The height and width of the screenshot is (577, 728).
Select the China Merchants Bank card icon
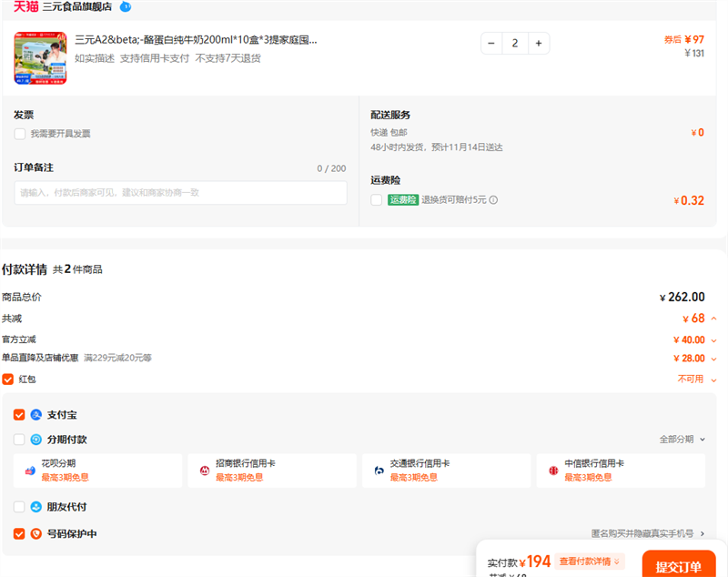pos(205,471)
